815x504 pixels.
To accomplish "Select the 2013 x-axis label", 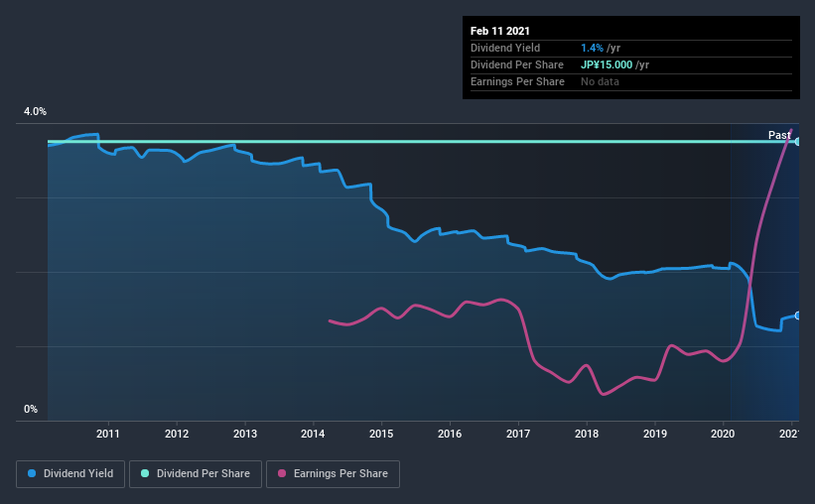I will (245, 434).
